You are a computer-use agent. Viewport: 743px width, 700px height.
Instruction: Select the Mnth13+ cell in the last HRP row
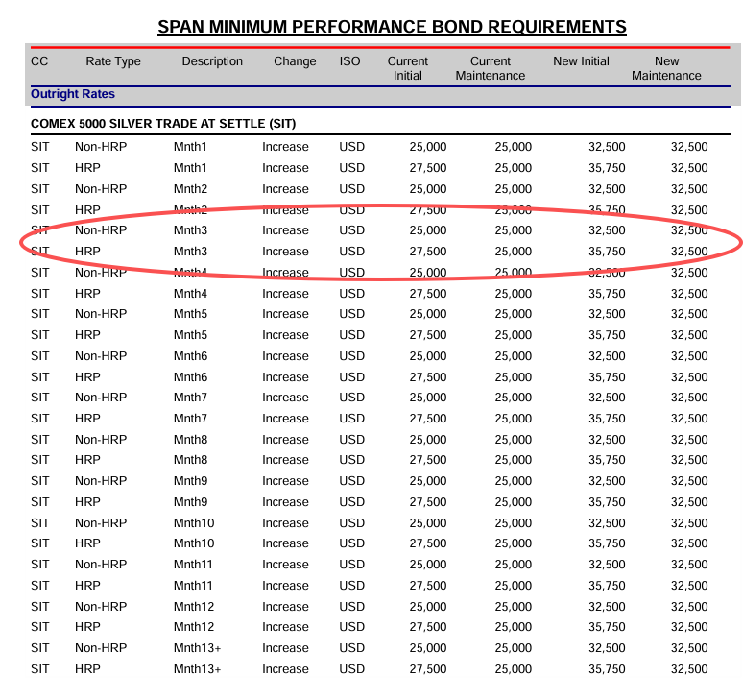pyautogui.click(x=197, y=669)
